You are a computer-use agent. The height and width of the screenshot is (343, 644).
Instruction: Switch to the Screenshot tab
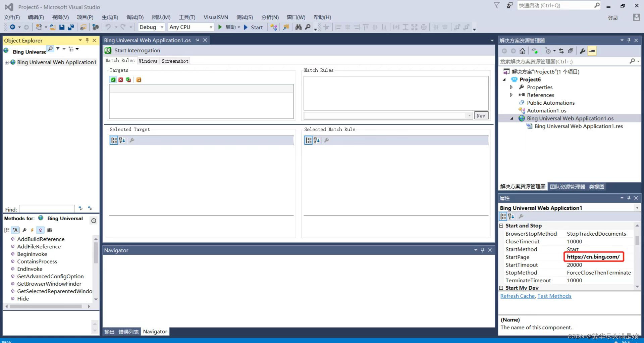click(175, 61)
